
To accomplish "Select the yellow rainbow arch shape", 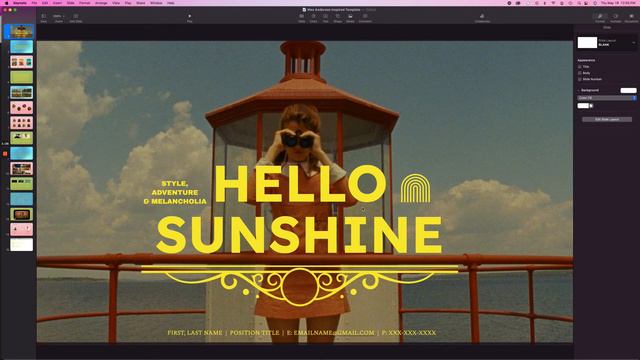I will [x=415, y=188].
